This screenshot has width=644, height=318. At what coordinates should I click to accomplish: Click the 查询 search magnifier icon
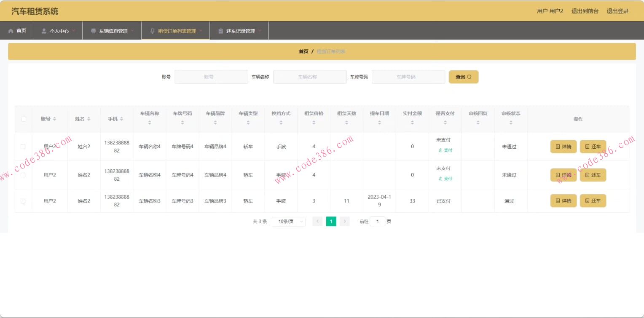469,77
